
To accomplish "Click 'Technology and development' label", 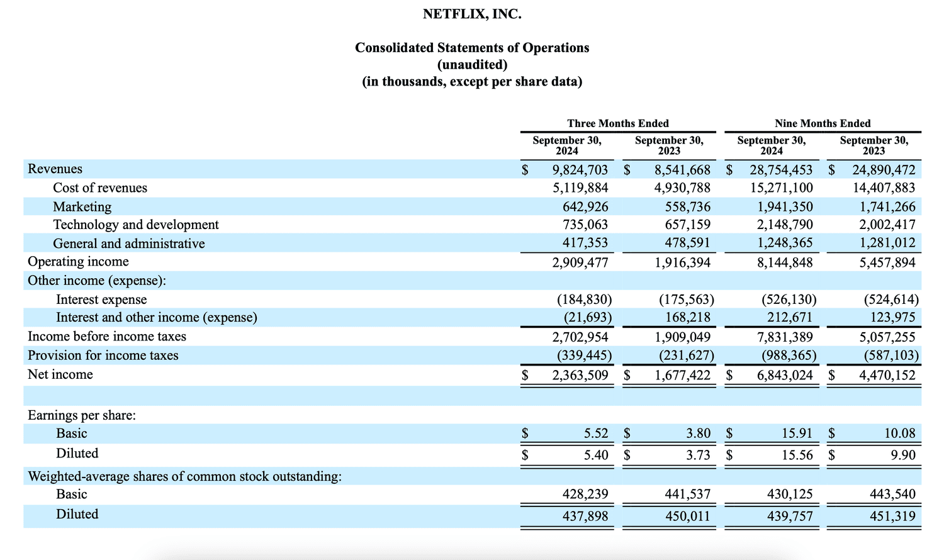I will pos(136,225).
